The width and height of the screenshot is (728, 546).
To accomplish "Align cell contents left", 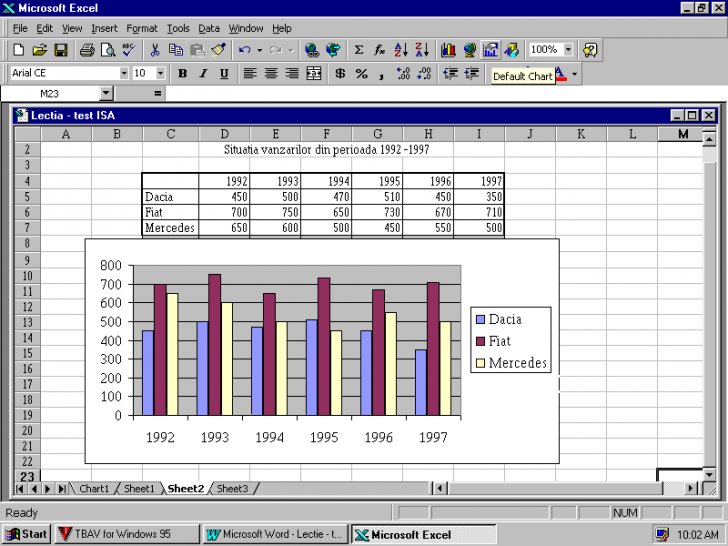I will [x=250, y=73].
